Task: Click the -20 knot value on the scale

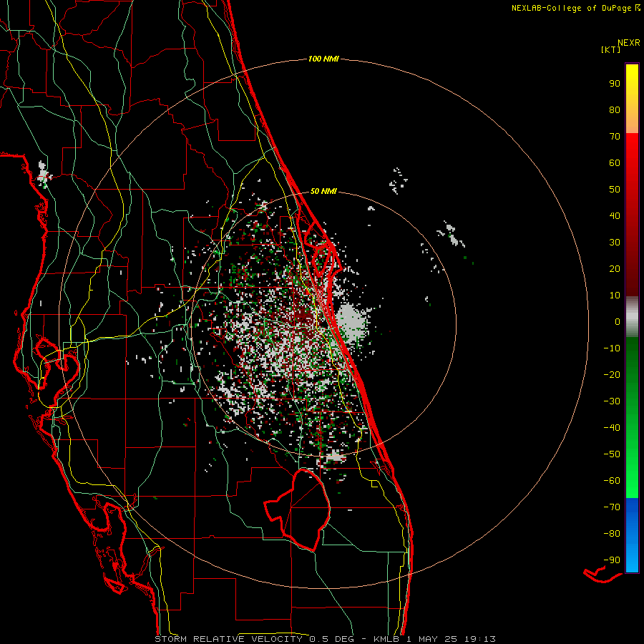Action: click(x=612, y=374)
